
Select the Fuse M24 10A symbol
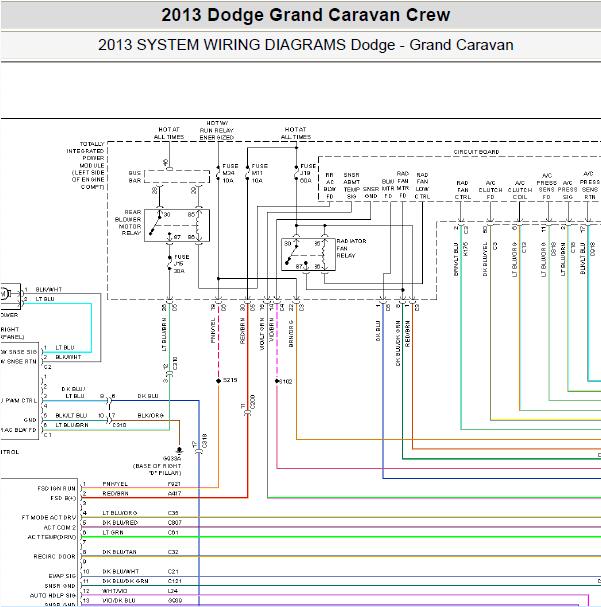(219, 173)
